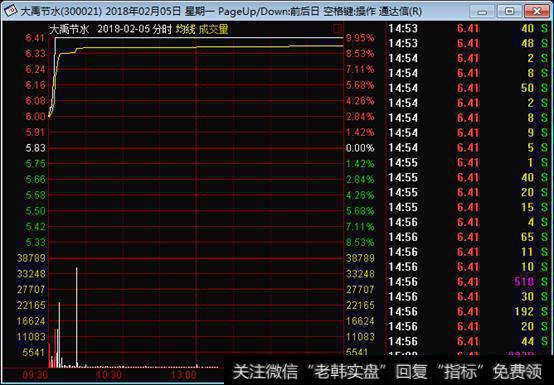554x385 pixels.
Task: Minimize the 大禹节水 chart window
Action: tap(482, 12)
